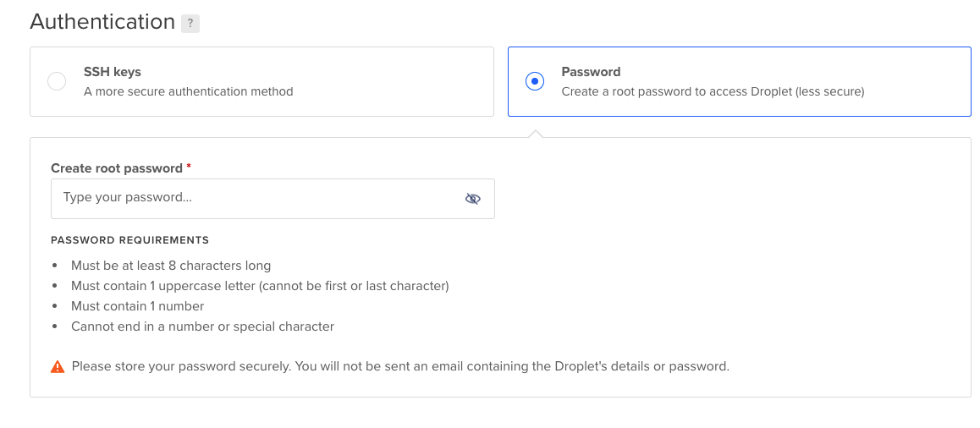Click the pointer notch under Password card

coord(535,134)
